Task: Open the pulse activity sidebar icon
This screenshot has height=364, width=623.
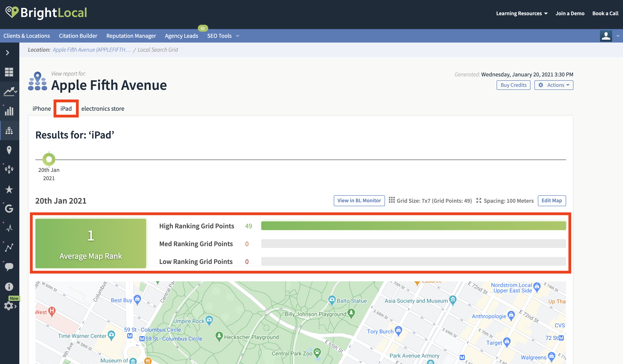Action: coord(9,228)
